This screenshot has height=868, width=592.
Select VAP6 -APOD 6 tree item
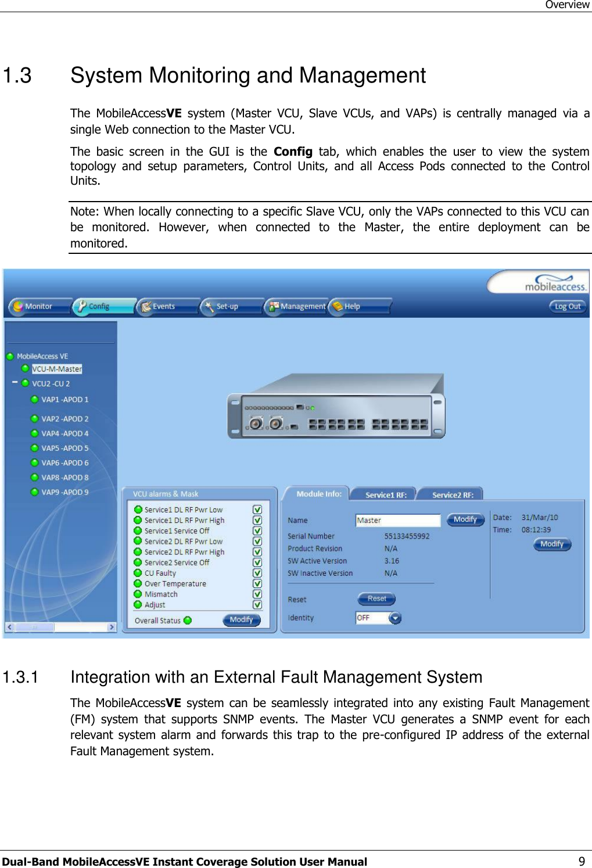[x=65, y=463]
